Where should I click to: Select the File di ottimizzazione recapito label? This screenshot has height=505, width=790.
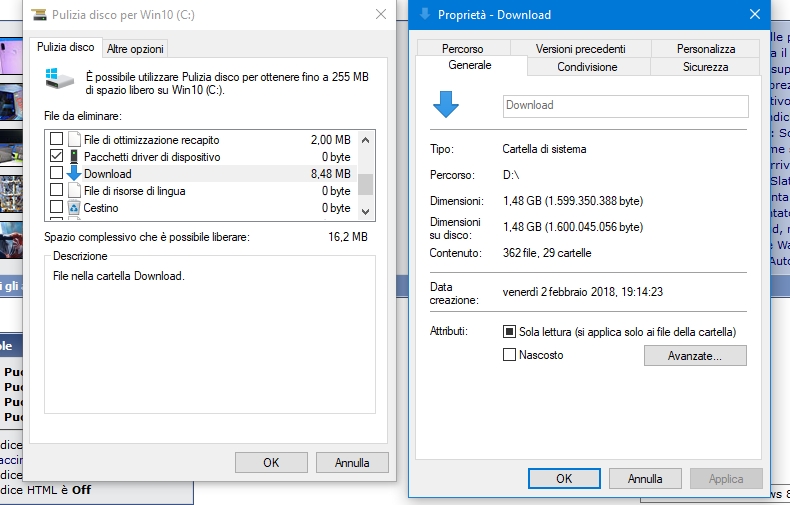(x=152, y=140)
